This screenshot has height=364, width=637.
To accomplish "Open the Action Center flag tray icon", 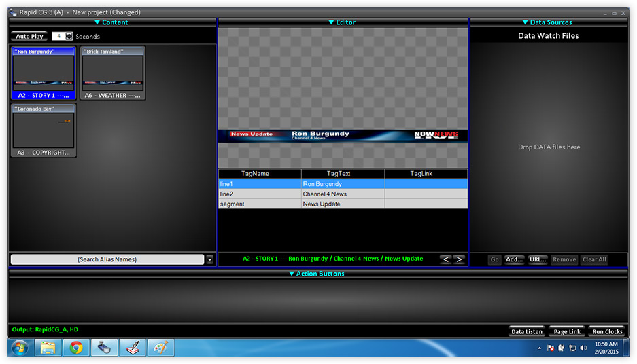I will pyautogui.click(x=551, y=348).
